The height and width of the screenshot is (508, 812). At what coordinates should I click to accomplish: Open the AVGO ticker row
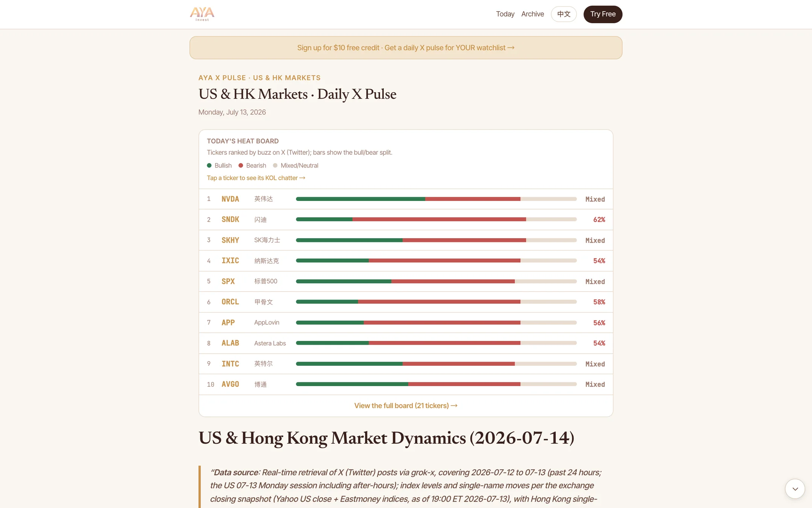click(406, 384)
